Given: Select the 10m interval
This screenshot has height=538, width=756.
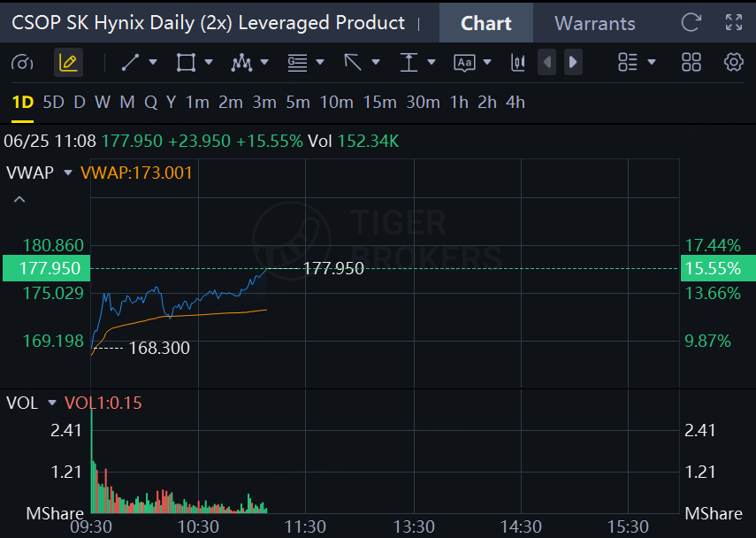Looking at the screenshot, I should pyautogui.click(x=337, y=103).
